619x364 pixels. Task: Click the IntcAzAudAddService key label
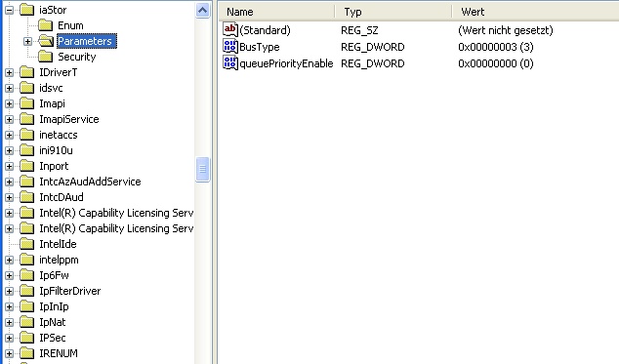(x=90, y=182)
